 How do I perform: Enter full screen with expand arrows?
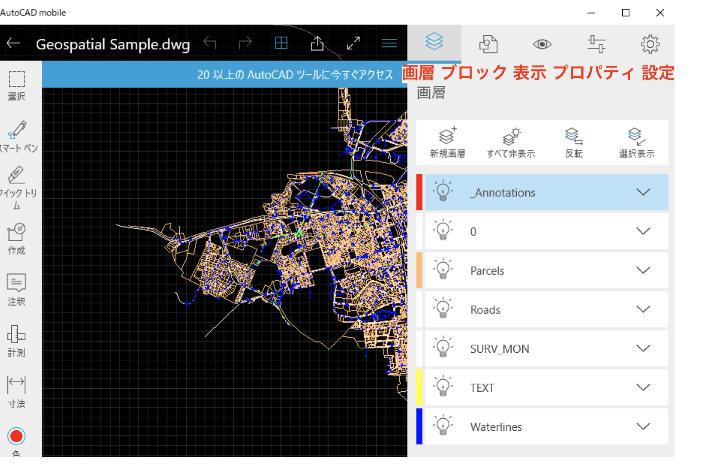353,43
